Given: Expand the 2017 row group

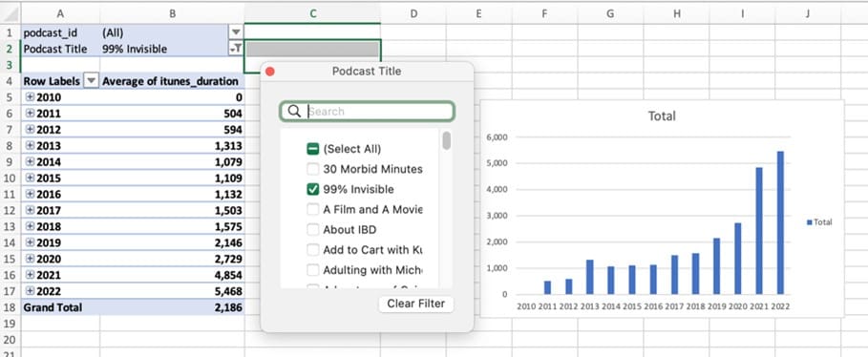Looking at the screenshot, I should pos(30,210).
